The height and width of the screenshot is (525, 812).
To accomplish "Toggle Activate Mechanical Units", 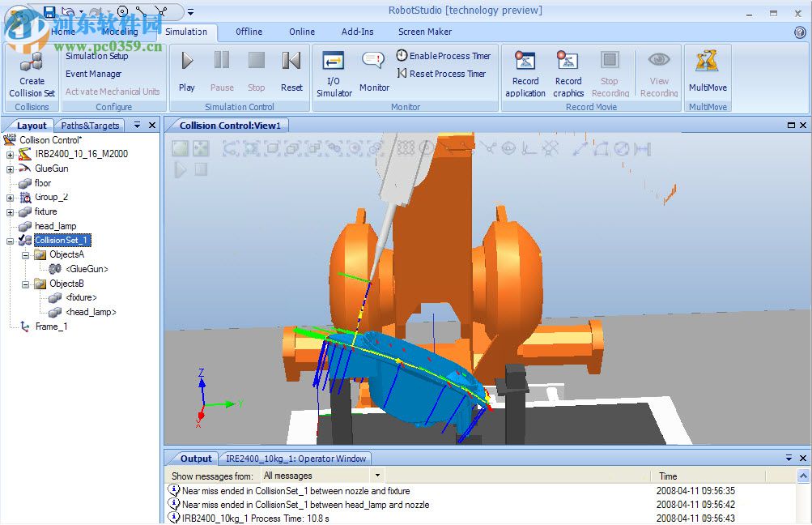I will pyautogui.click(x=113, y=91).
